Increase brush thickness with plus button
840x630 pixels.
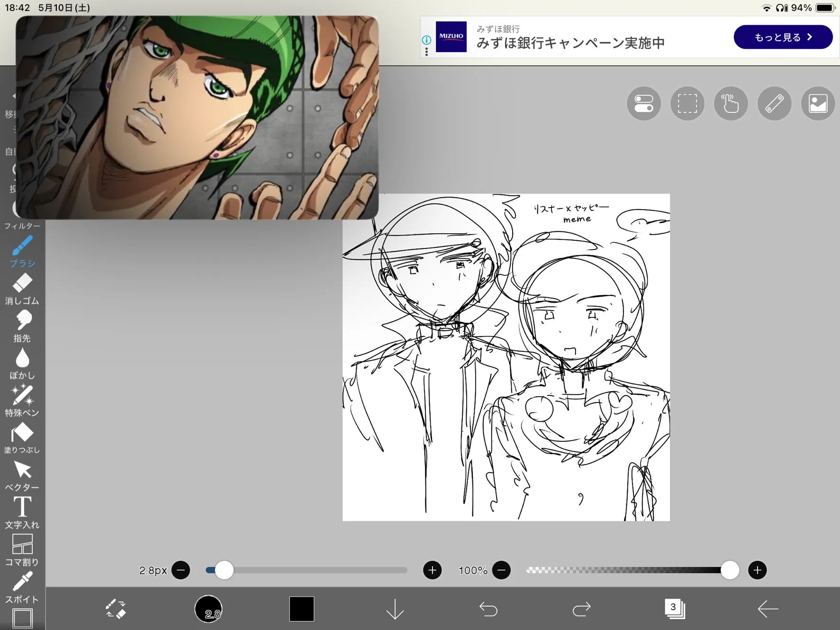point(432,570)
